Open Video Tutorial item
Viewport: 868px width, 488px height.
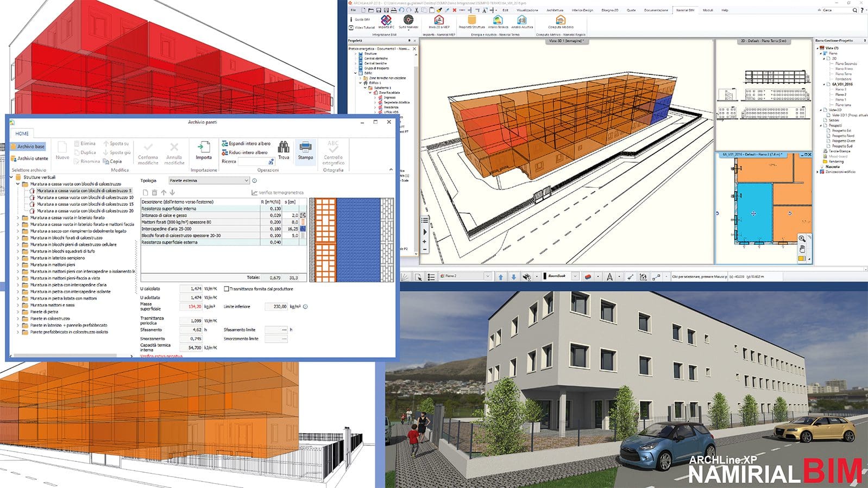click(362, 27)
